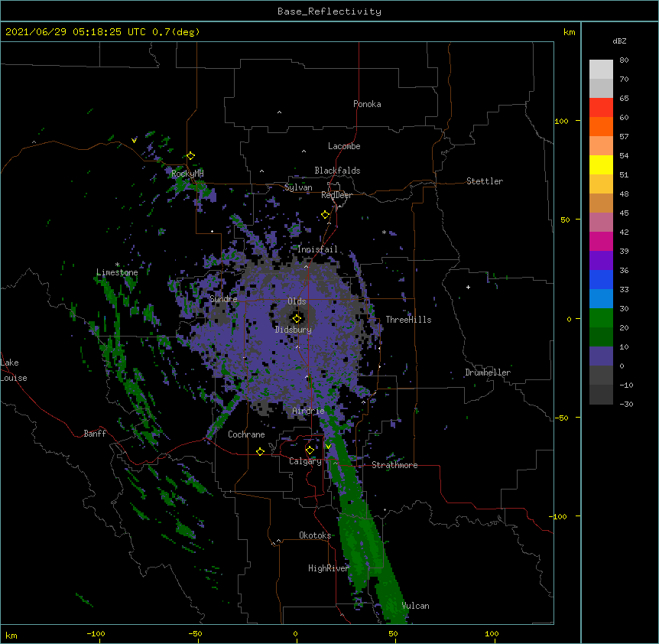Screen dimensions: 659x644
Task: Click the RockyMH city label
Action: [x=187, y=173]
